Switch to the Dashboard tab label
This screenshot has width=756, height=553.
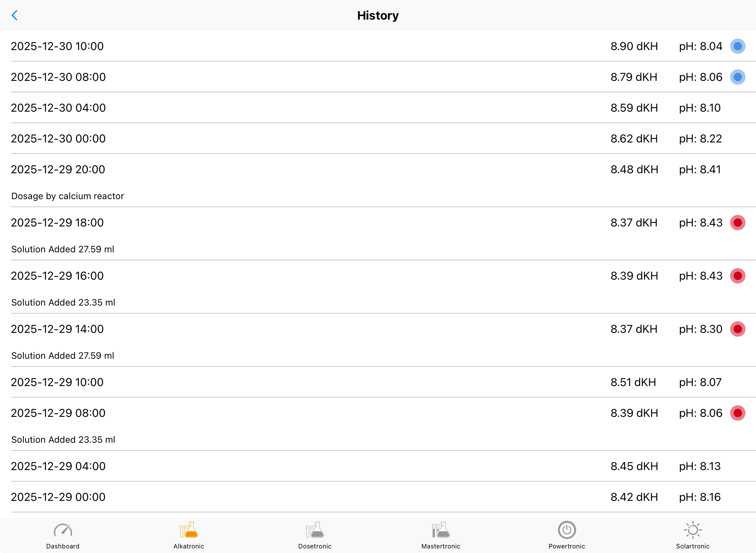coord(63,546)
